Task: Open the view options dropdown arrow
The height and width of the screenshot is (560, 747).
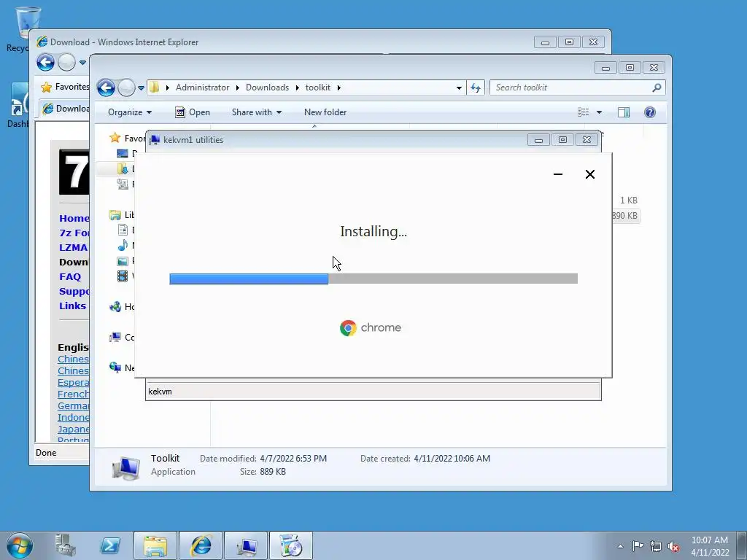Action: coord(600,112)
